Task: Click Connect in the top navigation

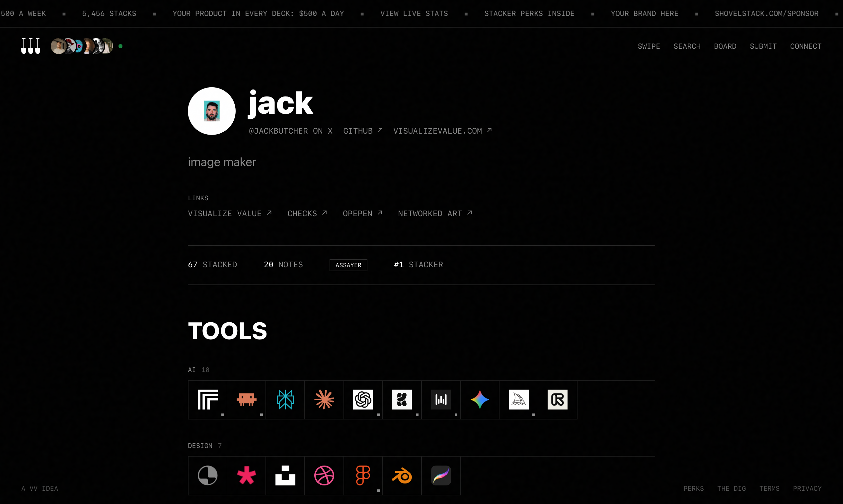Action: pyautogui.click(x=805, y=46)
